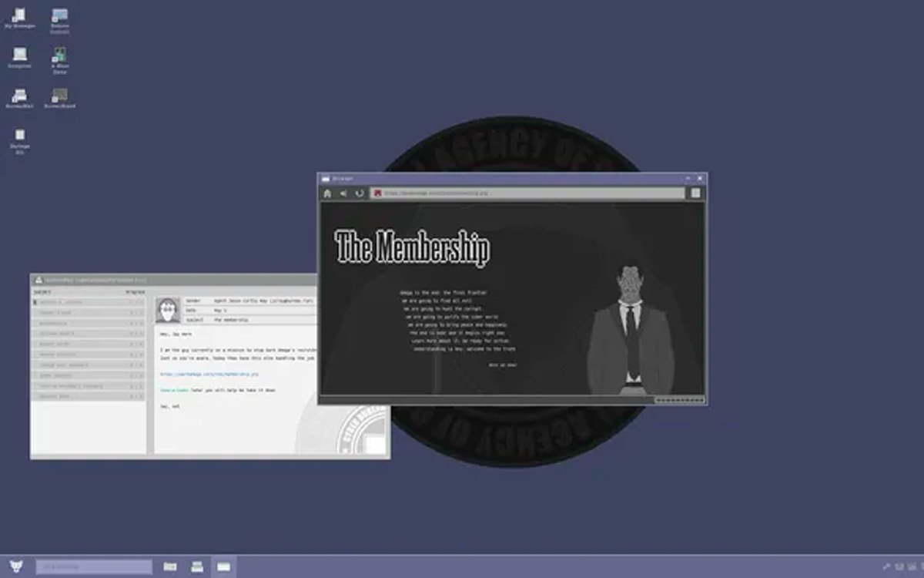Open the folder icon in the taskbar
The image size is (924, 578).
click(170, 566)
